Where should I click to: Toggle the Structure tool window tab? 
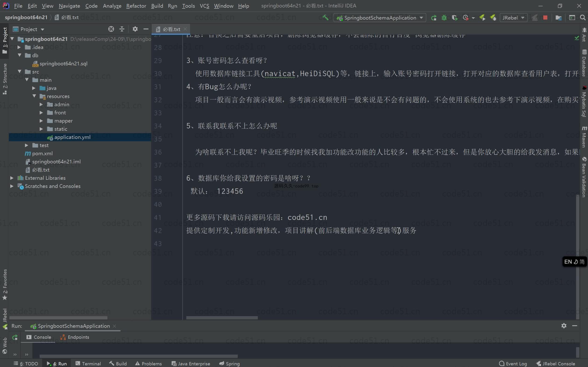[5, 79]
